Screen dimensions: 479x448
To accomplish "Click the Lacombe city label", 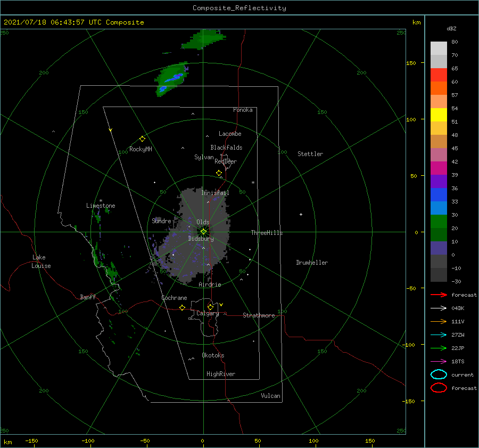I will tap(230, 134).
